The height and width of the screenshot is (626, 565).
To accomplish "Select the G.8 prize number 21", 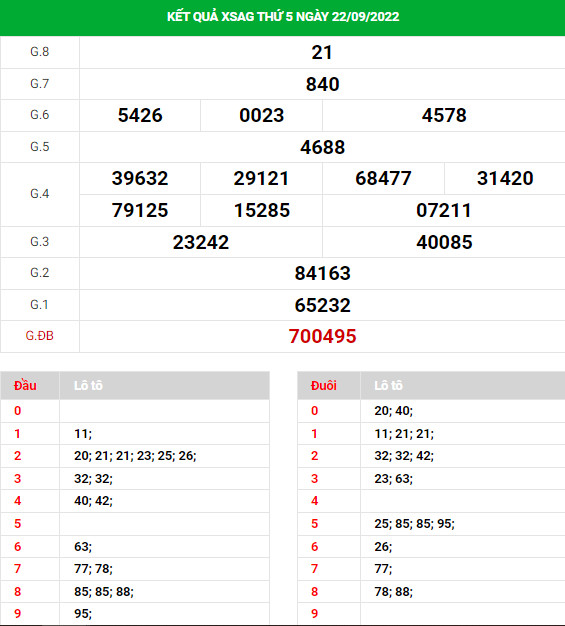I will click(x=322, y=53).
